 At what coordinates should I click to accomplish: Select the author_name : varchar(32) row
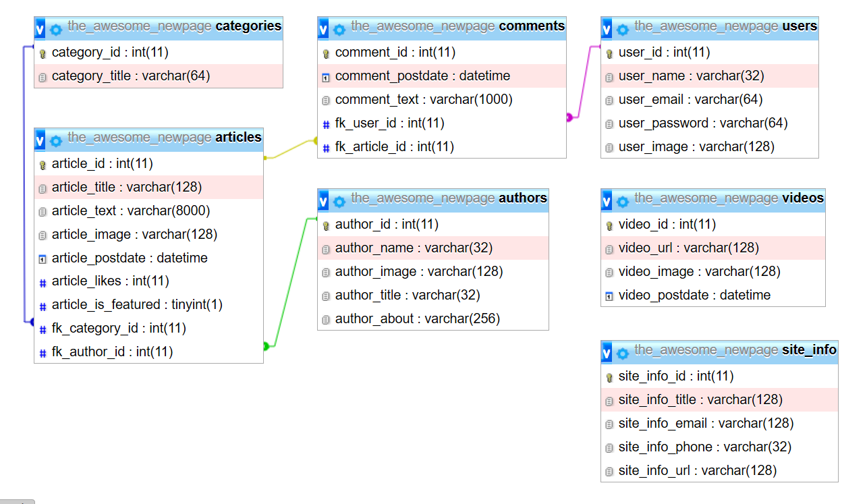[x=433, y=248]
